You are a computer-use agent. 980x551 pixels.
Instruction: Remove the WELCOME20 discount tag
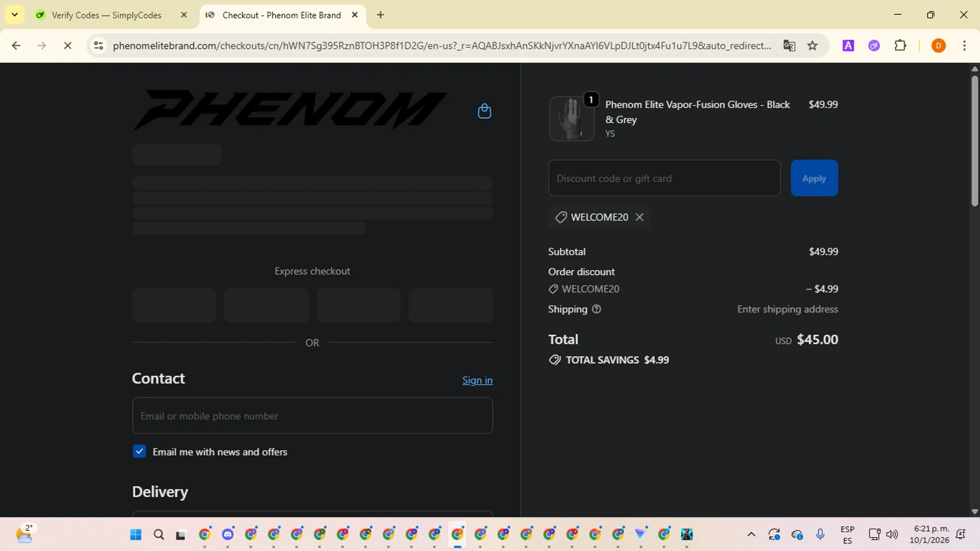tap(640, 217)
